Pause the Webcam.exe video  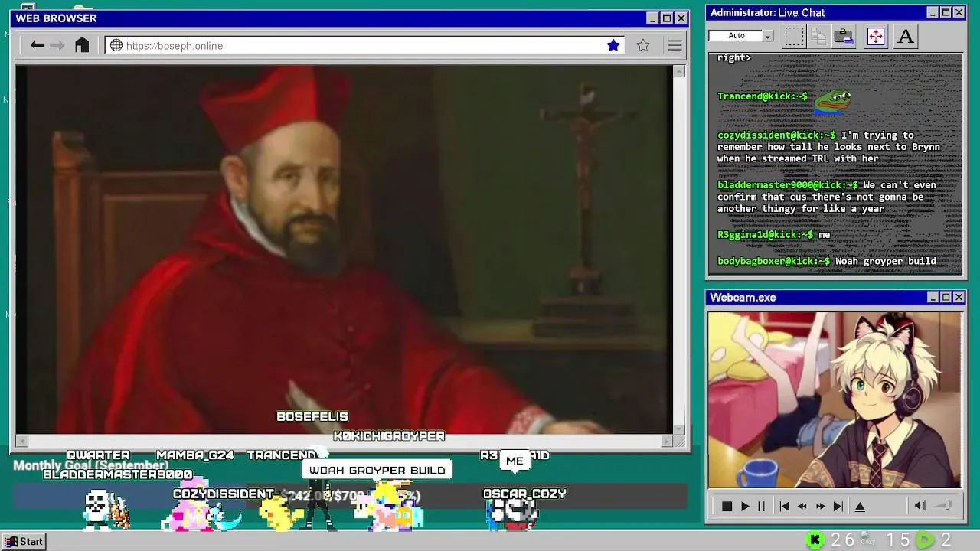761,506
